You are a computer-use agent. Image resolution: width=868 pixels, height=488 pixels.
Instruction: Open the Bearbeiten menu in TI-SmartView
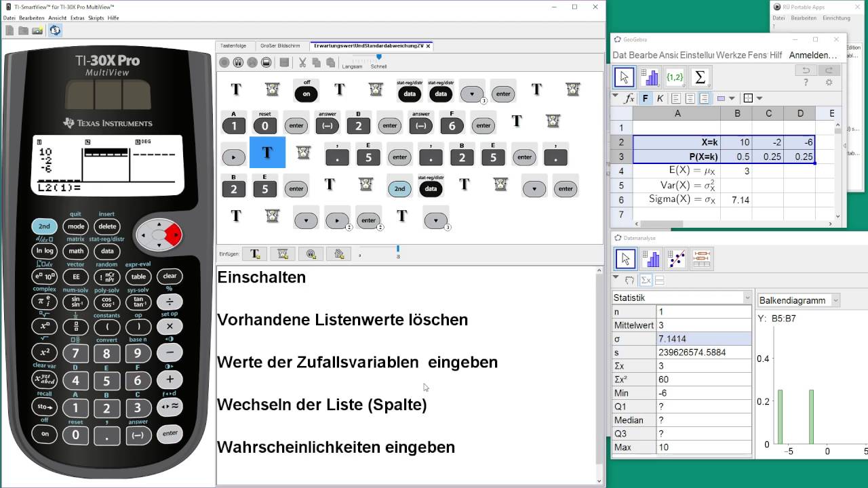32,18
